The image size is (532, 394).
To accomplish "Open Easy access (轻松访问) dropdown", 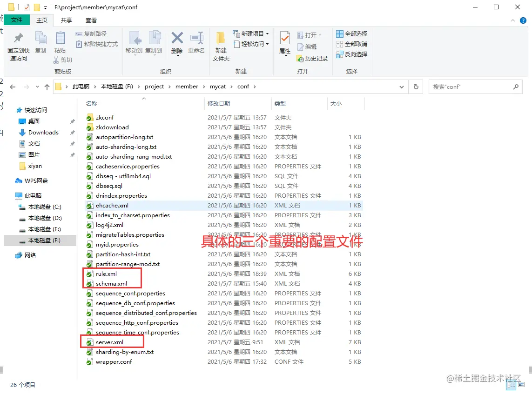I will 251,44.
